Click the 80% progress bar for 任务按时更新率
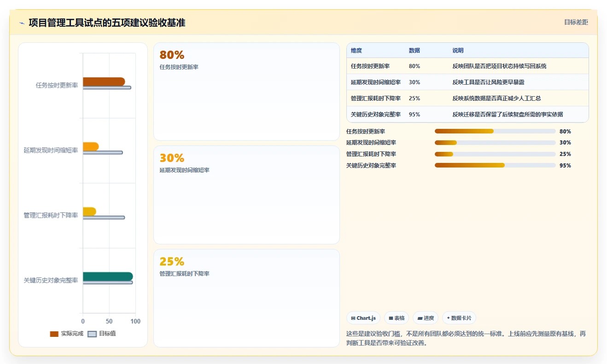The image size is (607, 364). (495, 131)
